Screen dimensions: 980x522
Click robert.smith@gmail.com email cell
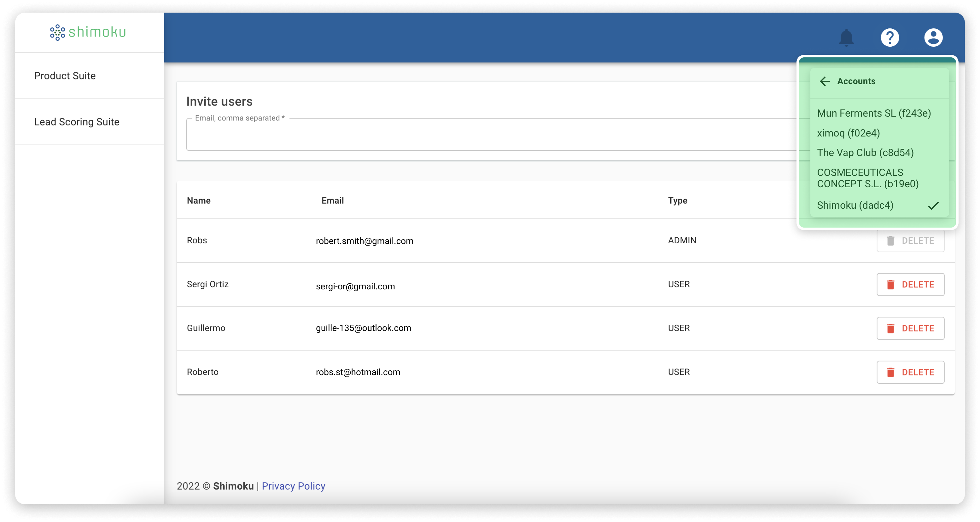365,241
